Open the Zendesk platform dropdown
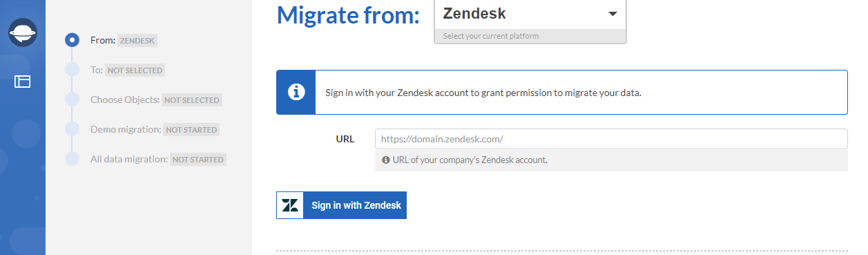This screenshot has height=255, width=868. 530,14
